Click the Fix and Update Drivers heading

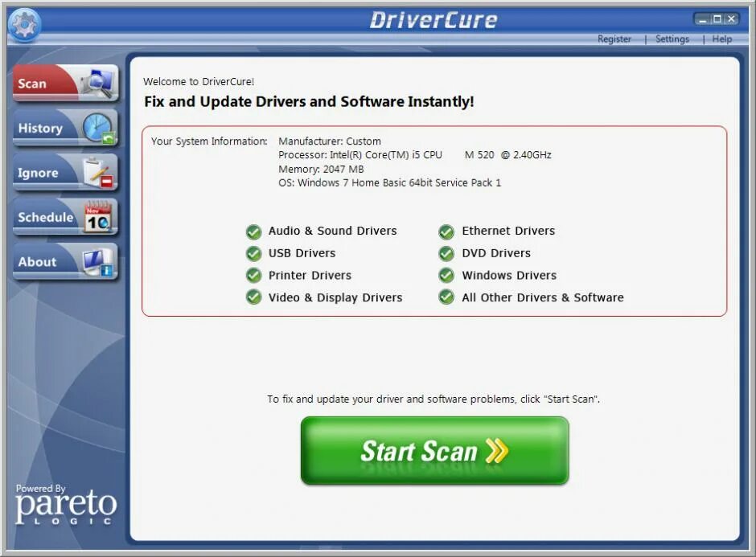[x=309, y=101]
